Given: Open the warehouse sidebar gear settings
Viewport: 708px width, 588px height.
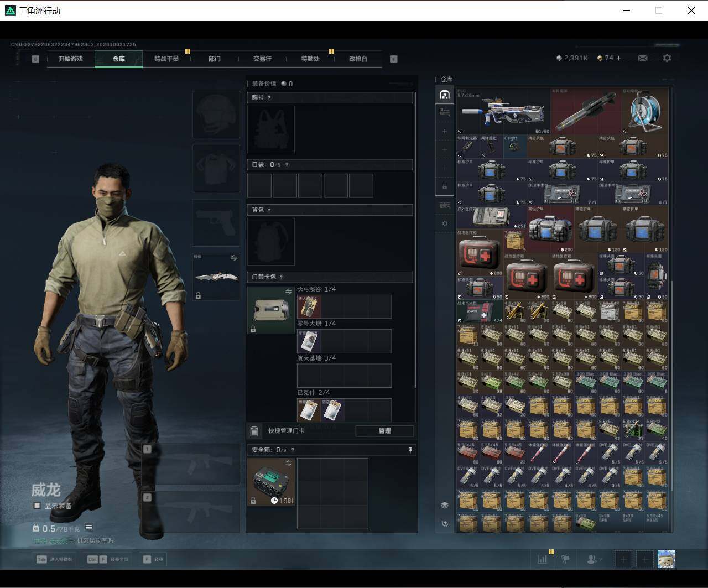Looking at the screenshot, I should (x=445, y=223).
